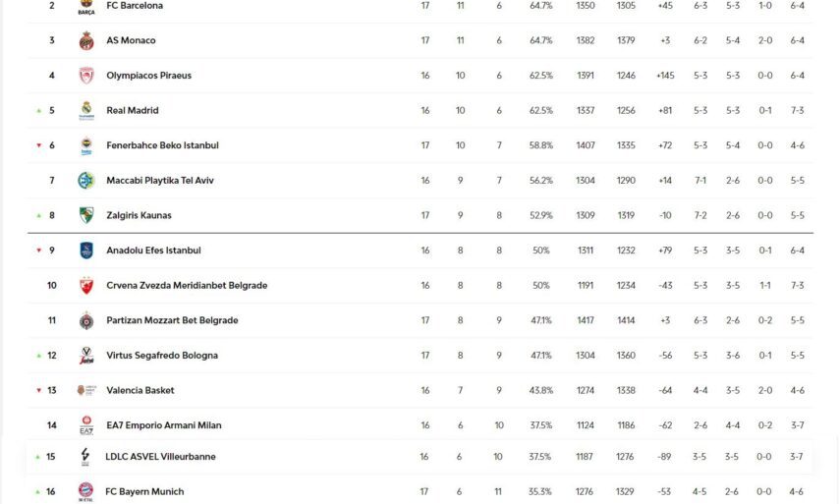Open LDLC ASVEL Villeurbanne team page
Viewport: 840px width, 504px height.
coord(160,457)
